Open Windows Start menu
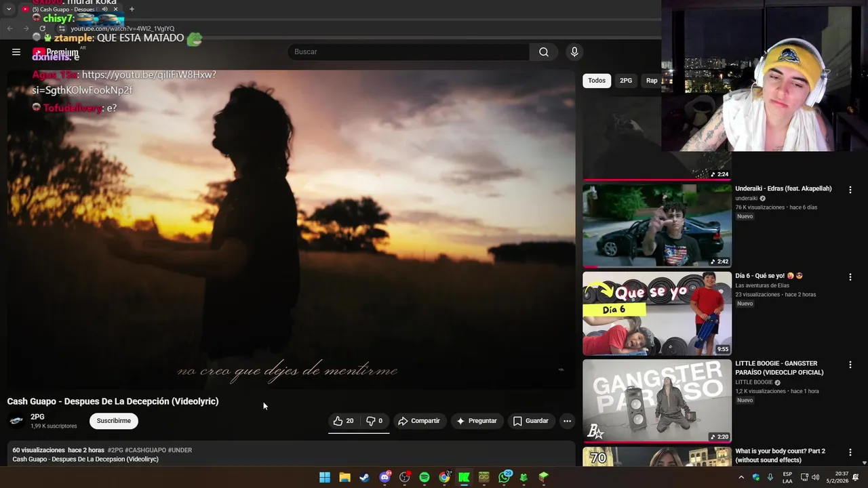This screenshot has width=868, height=488. point(325,477)
